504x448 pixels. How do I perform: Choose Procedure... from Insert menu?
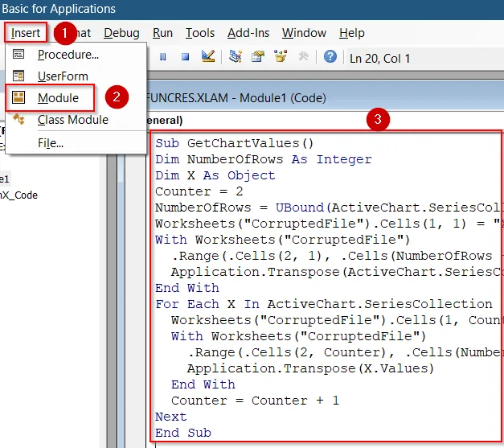[76, 55]
